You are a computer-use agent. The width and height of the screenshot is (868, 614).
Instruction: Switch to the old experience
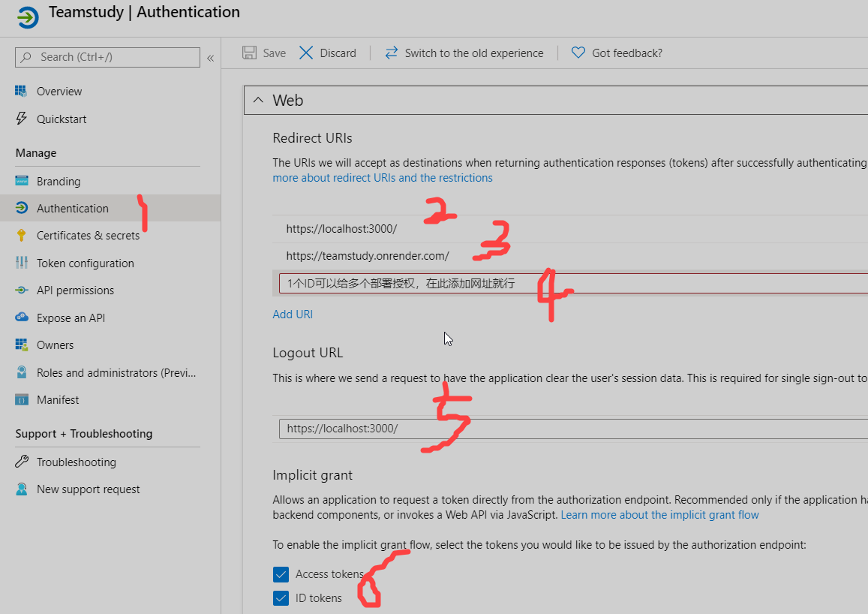(464, 53)
